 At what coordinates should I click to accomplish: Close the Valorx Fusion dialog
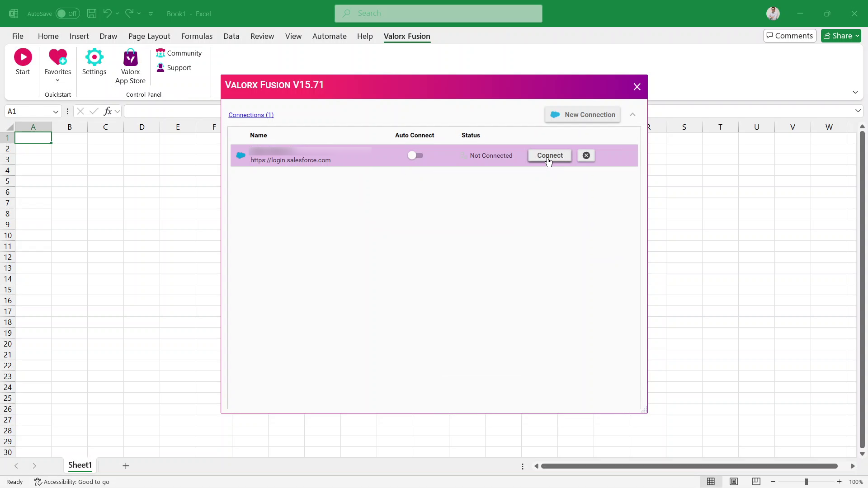click(x=637, y=87)
